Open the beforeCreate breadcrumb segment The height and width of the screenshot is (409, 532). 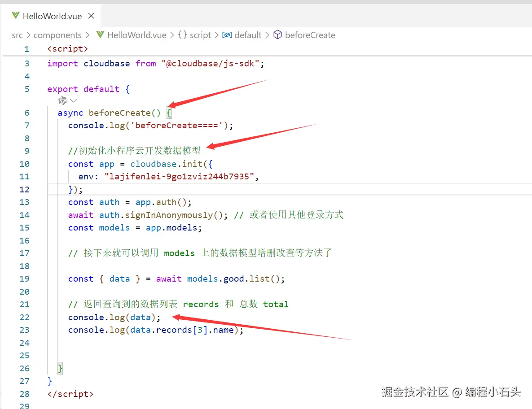[310, 35]
